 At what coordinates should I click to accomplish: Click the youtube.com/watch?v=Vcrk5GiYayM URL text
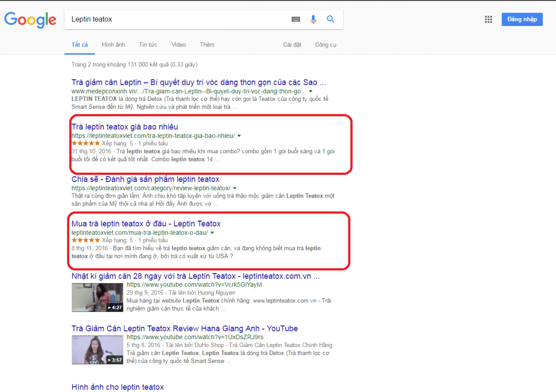pyautogui.click(x=194, y=285)
